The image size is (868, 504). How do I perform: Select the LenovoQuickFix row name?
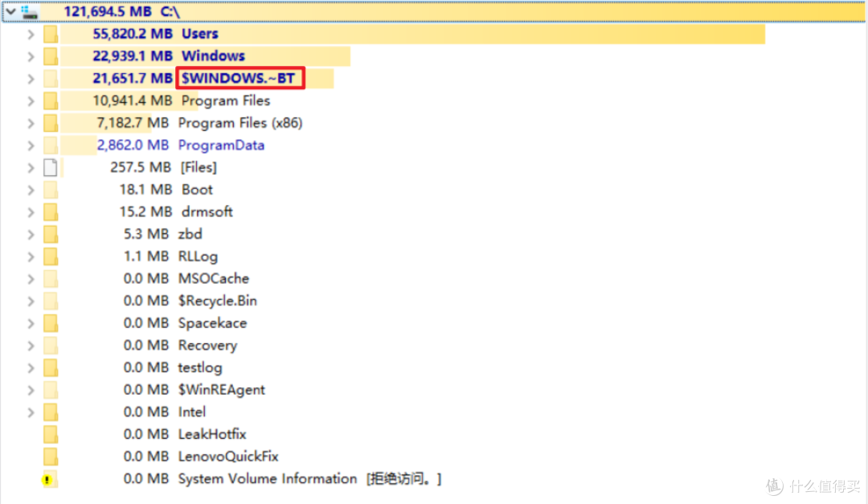pyautogui.click(x=228, y=457)
